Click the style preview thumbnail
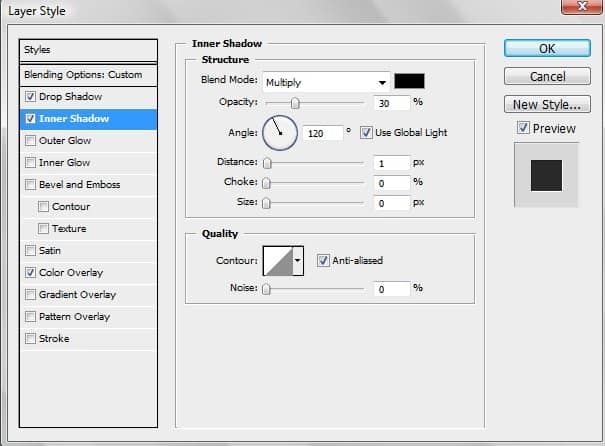605x446 pixels. tap(546, 176)
